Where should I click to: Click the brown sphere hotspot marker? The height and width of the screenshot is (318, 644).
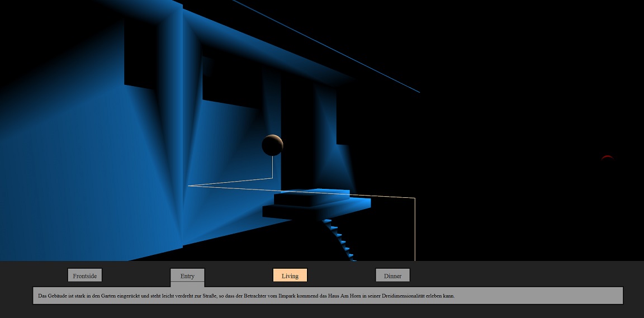point(272,145)
